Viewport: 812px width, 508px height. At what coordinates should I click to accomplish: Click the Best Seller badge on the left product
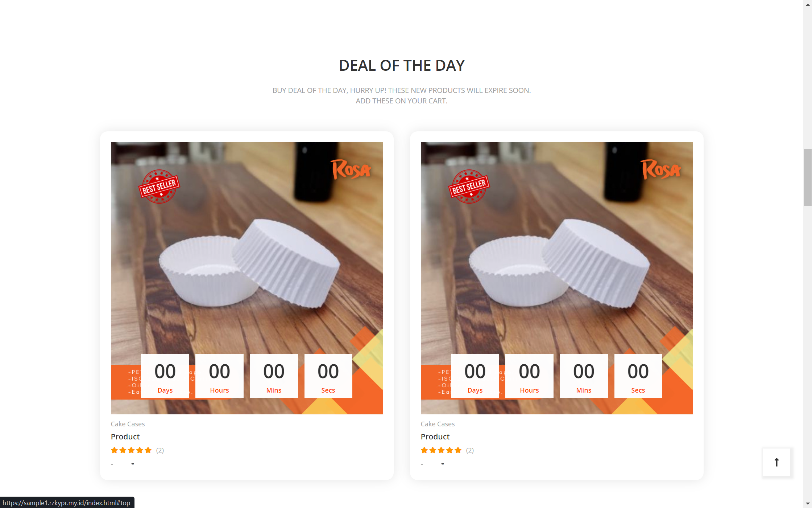[159, 187]
